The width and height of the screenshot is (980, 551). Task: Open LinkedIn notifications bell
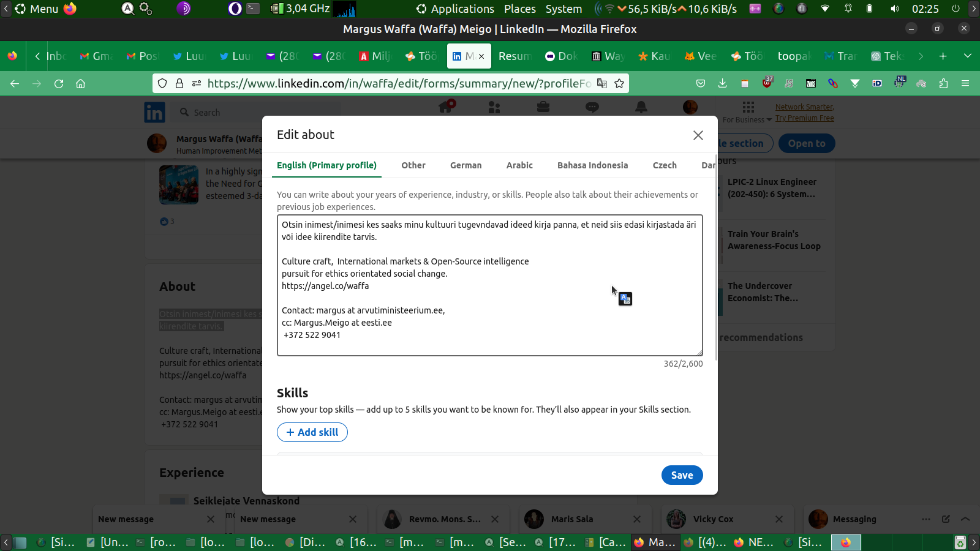pyautogui.click(x=641, y=108)
